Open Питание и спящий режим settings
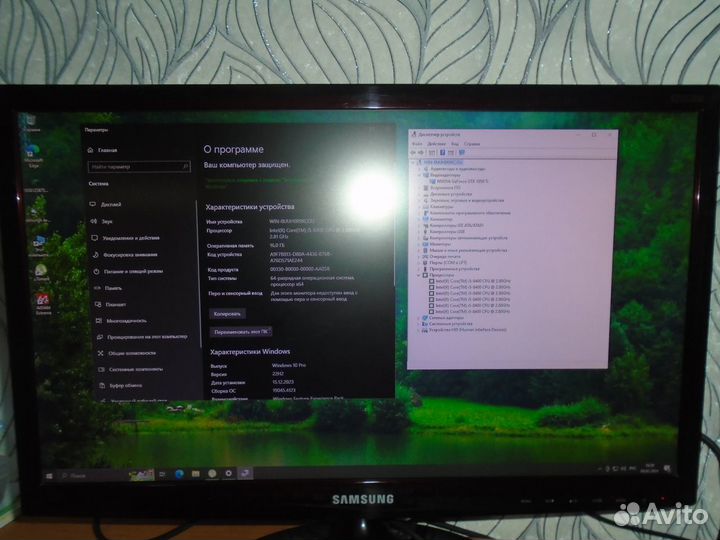Viewport: 720px width, 540px height. point(132,271)
